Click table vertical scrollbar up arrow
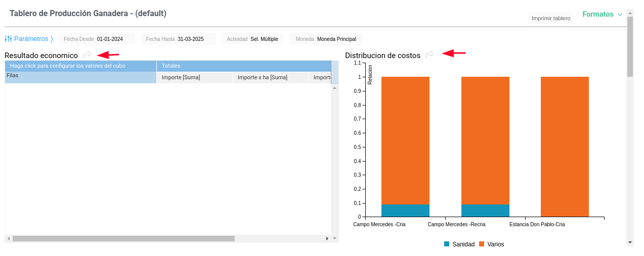Screen dimensions: 644x256 click(334, 88)
